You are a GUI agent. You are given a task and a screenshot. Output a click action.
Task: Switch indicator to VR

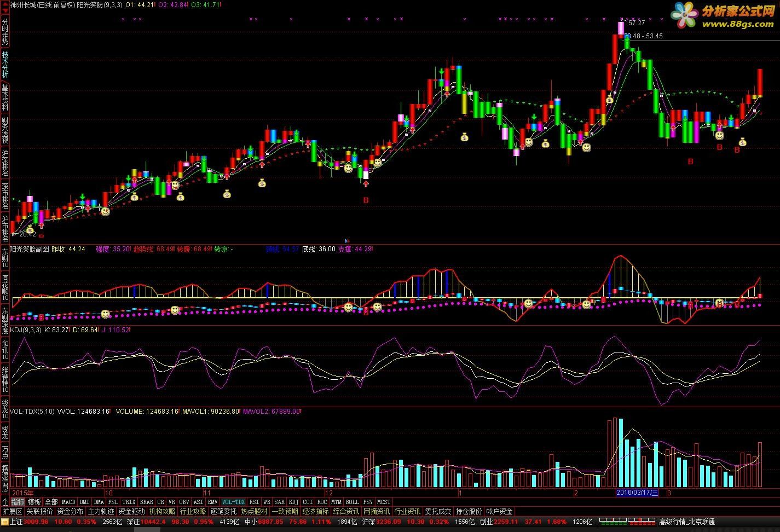tap(172, 502)
